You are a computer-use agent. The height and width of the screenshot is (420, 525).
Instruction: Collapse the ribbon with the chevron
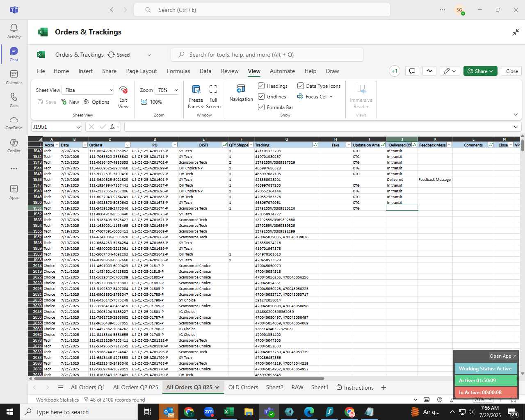(x=516, y=115)
